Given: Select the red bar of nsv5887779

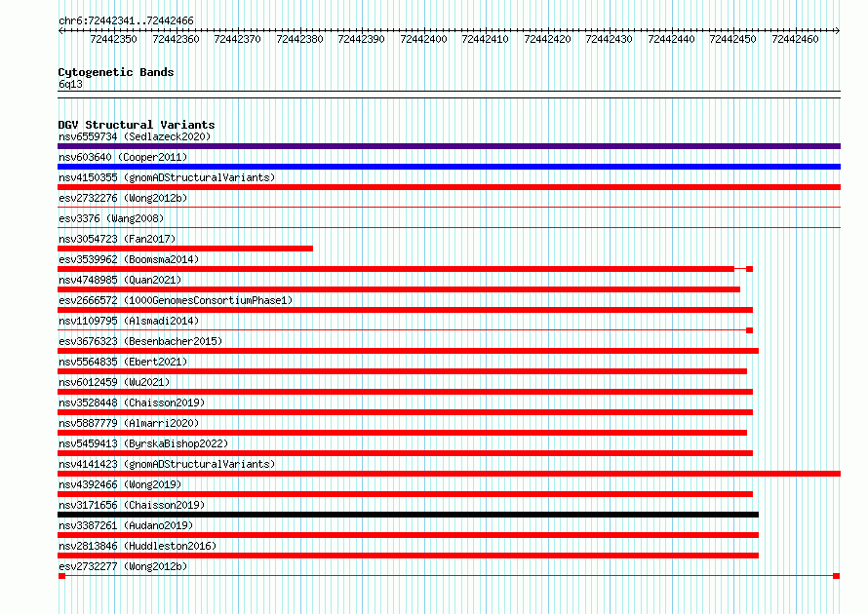Looking at the screenshot, I should 403,433.
